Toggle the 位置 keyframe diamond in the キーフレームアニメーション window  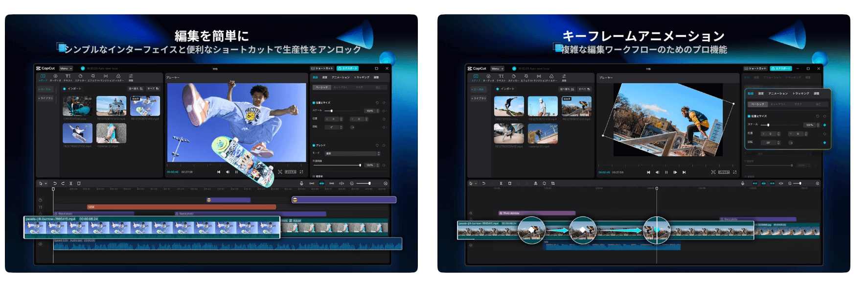(824, 134)
